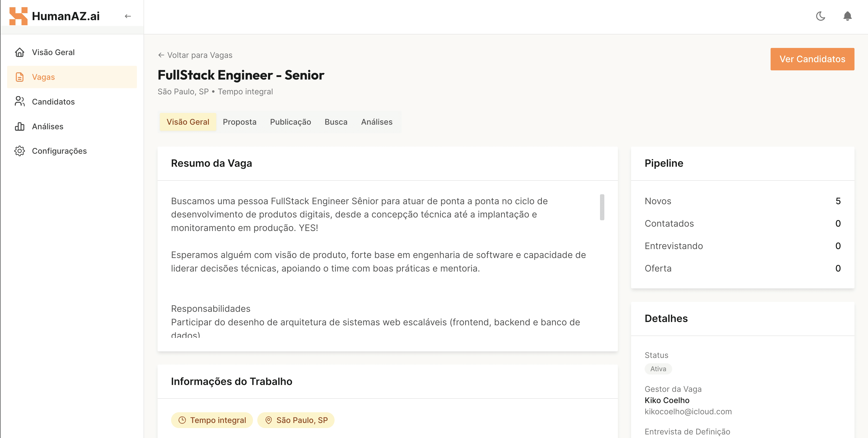Open Configurações via the gear icon
Screen dimensions: 868x438
tap(20, 151)
